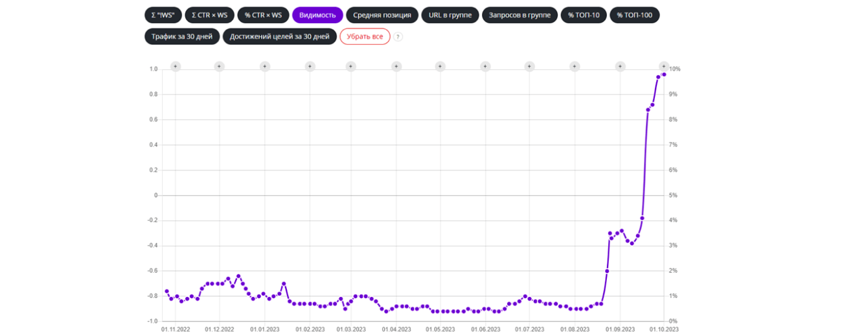The width and height of the screenshot is (868, 335).
Task: Disable the Видимость metric
Action: 317,15
